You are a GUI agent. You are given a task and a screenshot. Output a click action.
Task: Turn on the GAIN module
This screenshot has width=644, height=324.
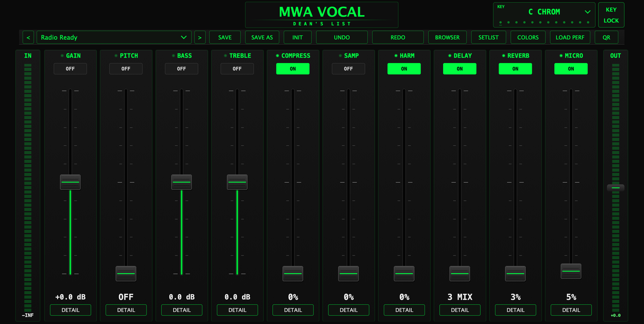70,69
